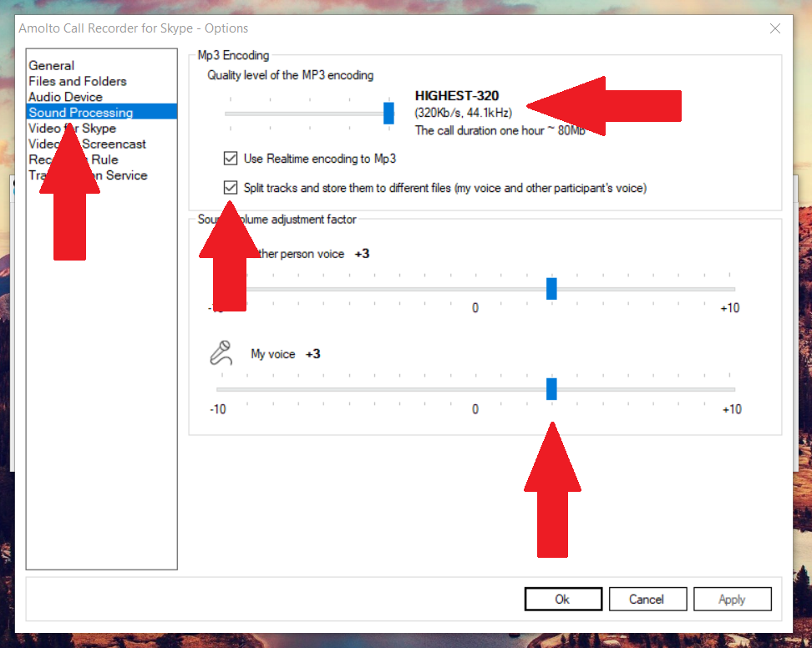Click the HIGHEST-320 quality label
The image size is (812, 648).
[456, 96]
